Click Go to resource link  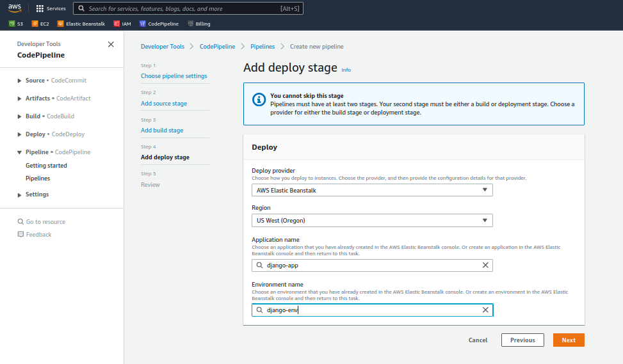[x=45, y=222]
